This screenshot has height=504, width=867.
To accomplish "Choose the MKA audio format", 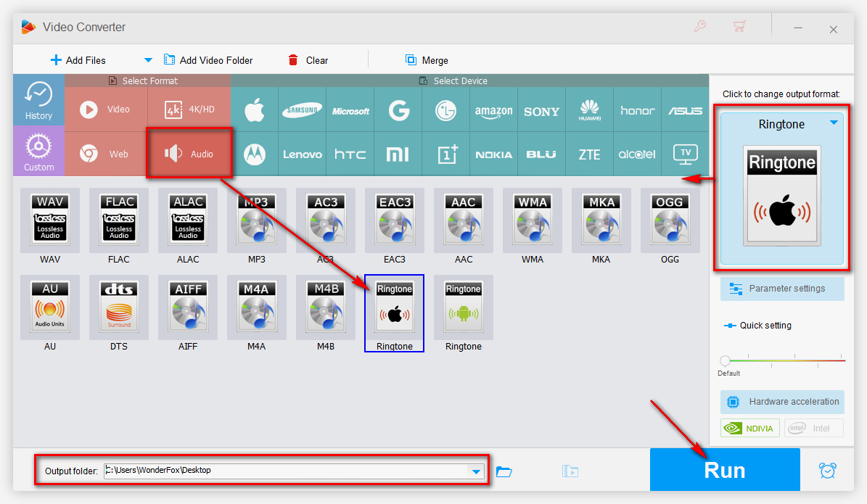I will click(601, 220).
